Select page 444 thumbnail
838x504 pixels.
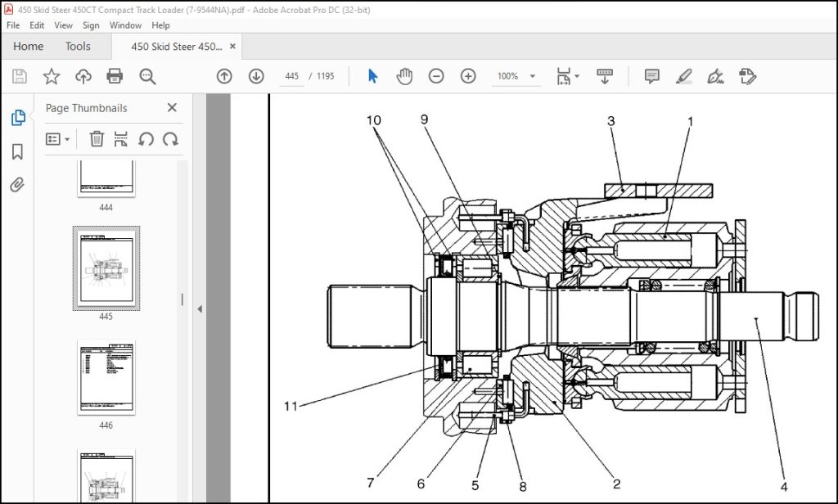point(106,179)
